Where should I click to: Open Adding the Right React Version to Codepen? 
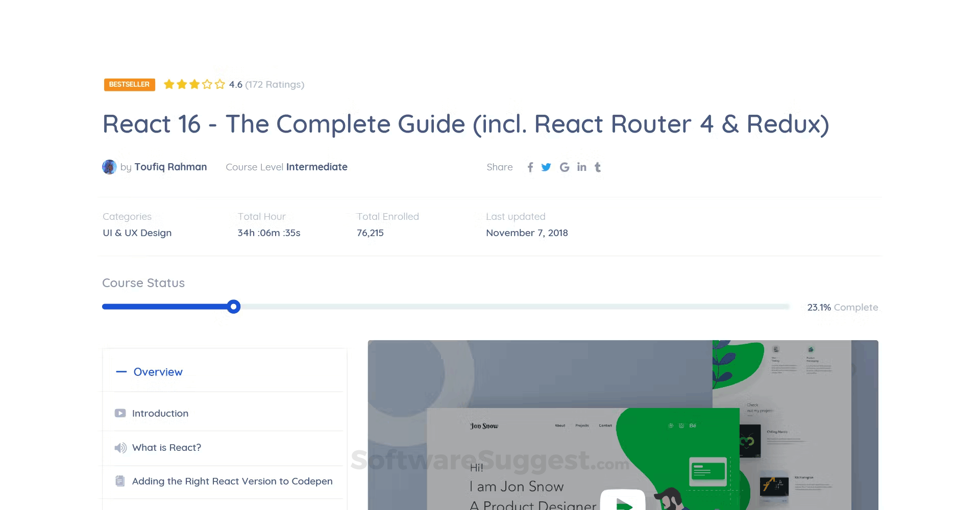pyautogui.click(x=232, y=481)
